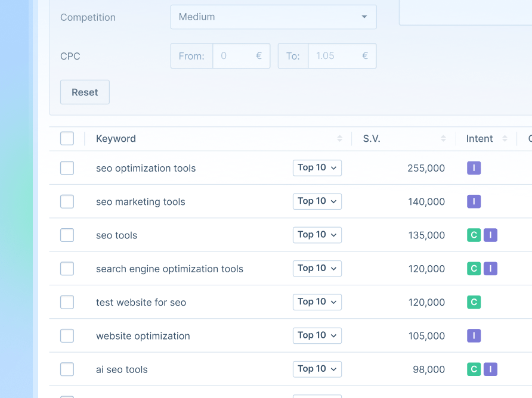
Task: Select all rows using the header checkbox
Action: 67,138
